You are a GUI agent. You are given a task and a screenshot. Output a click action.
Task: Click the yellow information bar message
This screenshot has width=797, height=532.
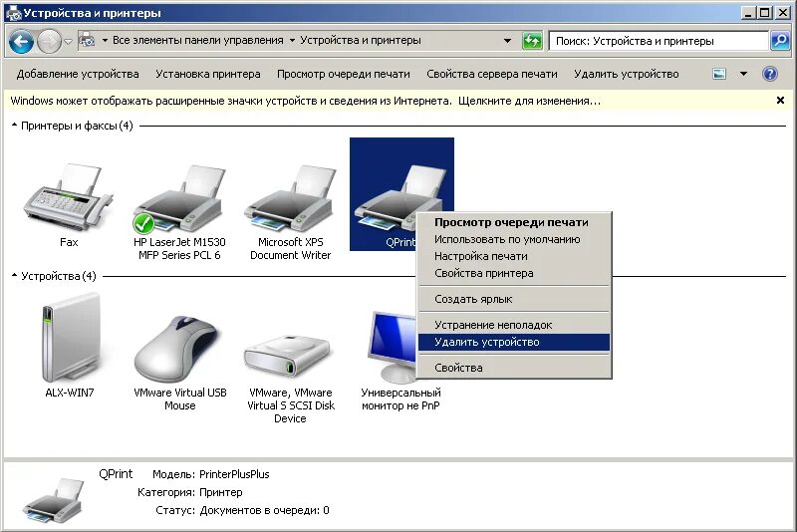[306, 101]
